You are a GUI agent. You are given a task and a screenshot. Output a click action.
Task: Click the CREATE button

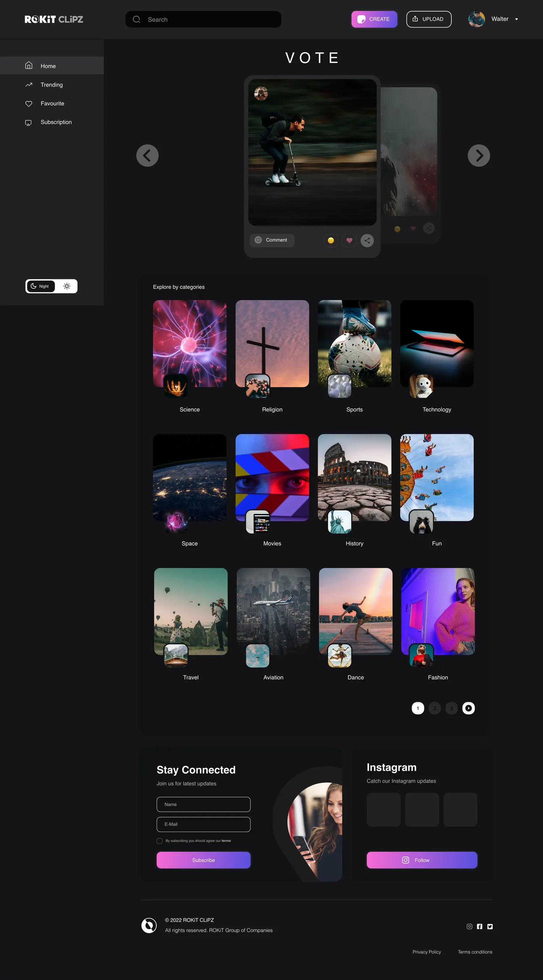pos(374,20)
